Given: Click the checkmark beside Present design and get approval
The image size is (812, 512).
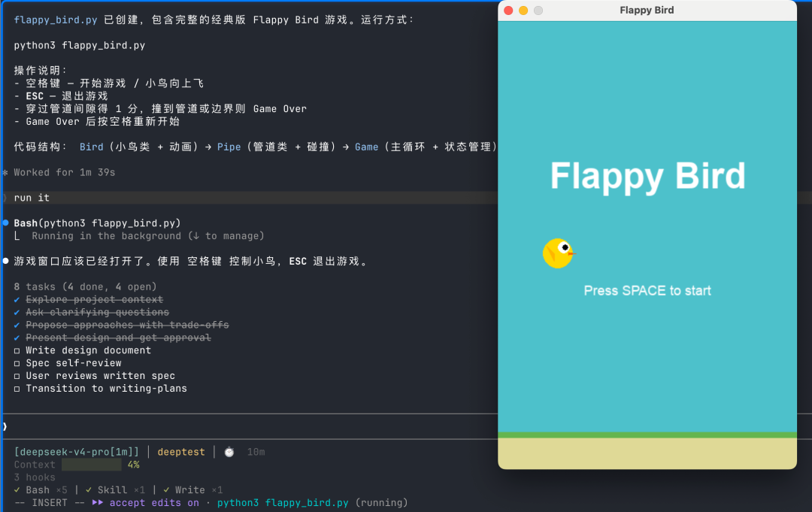Looking at the screenshot, I should tap(17, 338).
